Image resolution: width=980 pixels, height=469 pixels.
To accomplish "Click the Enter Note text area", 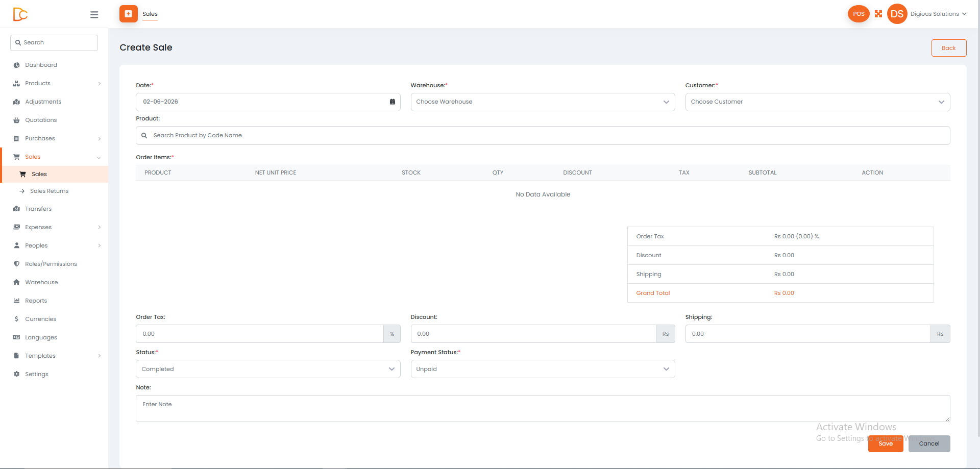I will pyautogui.click(x=543, y=408).
